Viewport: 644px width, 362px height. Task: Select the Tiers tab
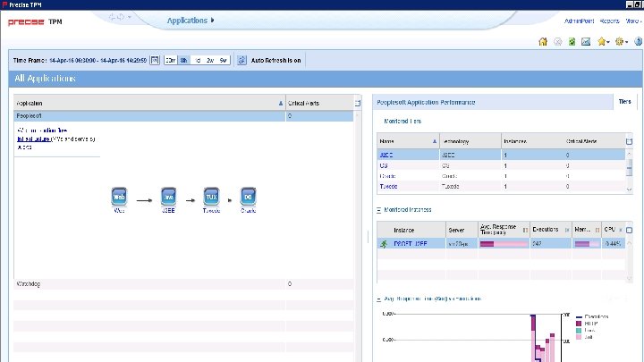624,101
